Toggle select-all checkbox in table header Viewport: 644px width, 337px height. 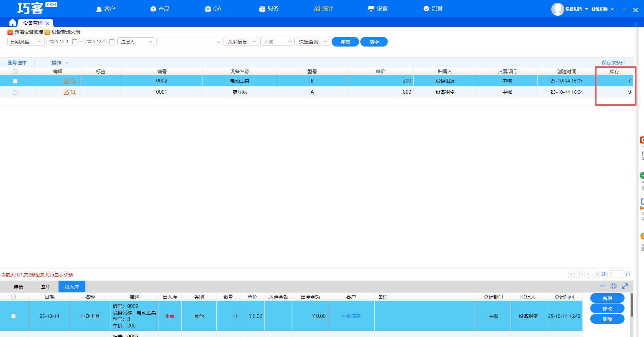[x=15, y=72]
